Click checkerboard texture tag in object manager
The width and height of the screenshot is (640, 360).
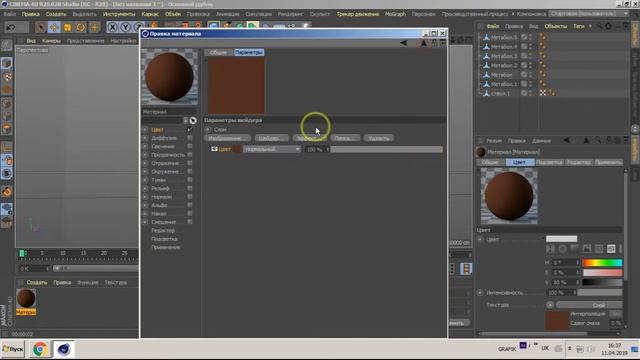(542, 93)
